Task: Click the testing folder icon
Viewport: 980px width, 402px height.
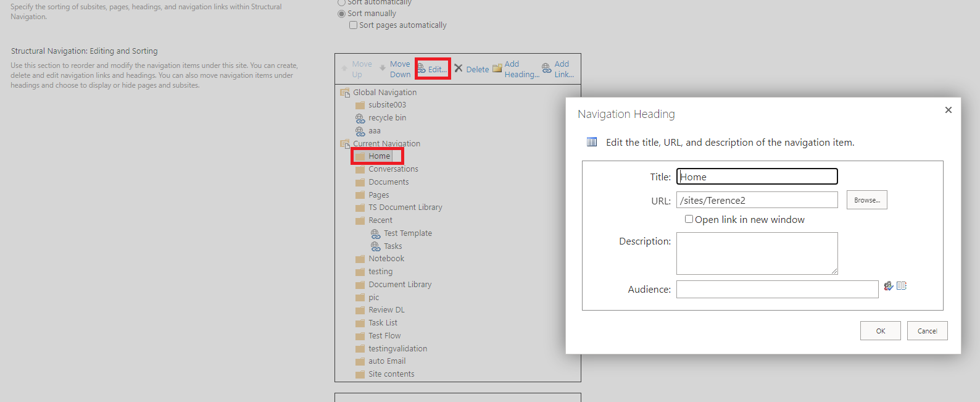Action: click(360, 272)
